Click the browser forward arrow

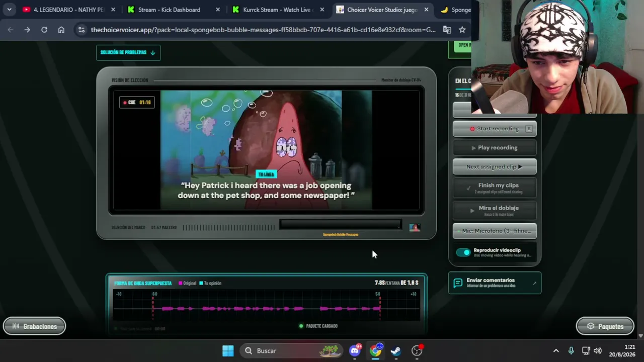pyautogui.click(x=27, y=30)
